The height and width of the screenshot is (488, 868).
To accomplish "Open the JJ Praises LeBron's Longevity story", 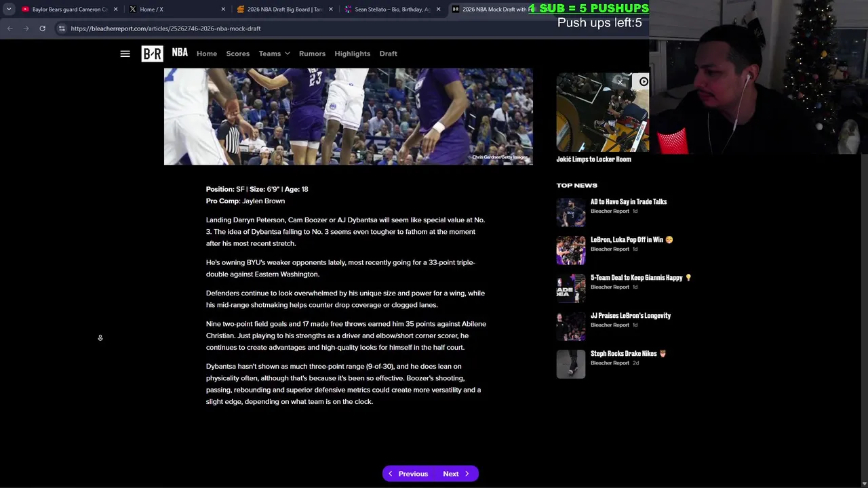I will (631, 315).
